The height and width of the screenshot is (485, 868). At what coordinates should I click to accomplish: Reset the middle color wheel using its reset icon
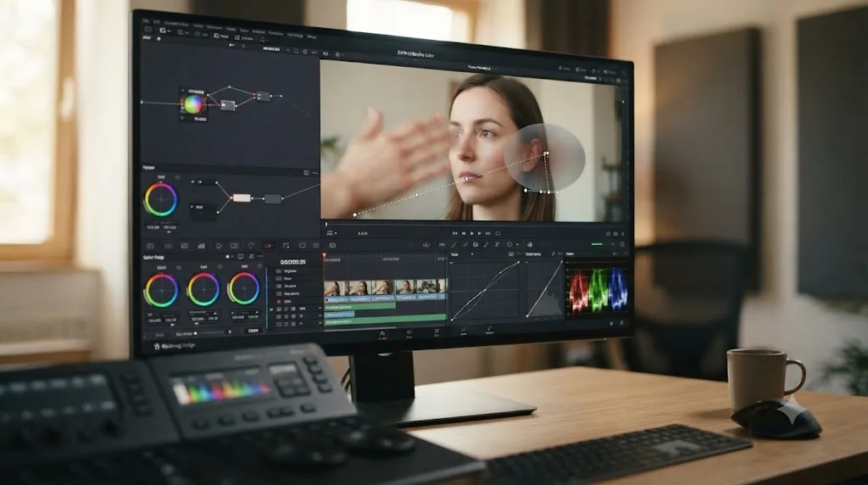[220, 267]
